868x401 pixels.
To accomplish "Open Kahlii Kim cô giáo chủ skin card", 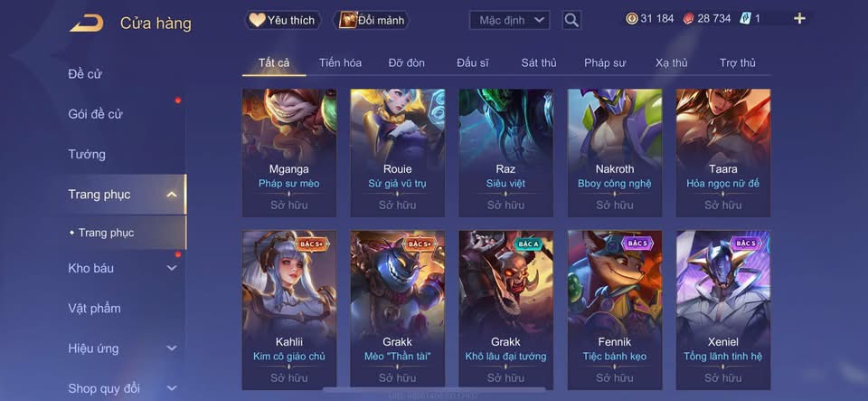I will [289, 310].
